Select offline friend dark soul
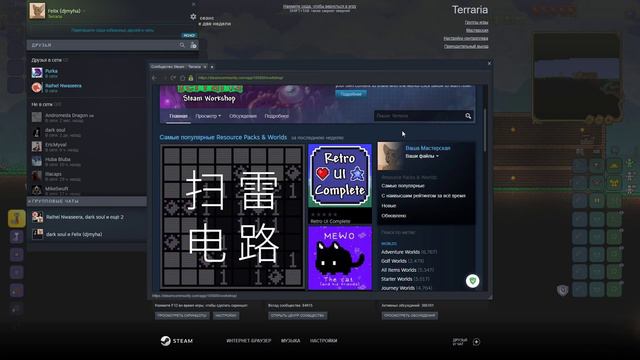 click(x=55, y=132)
